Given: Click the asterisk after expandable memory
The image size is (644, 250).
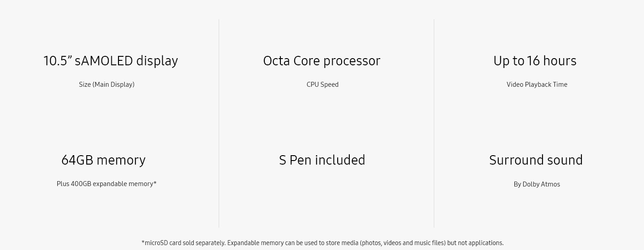Looking at the screenshot, I should 155,182.
